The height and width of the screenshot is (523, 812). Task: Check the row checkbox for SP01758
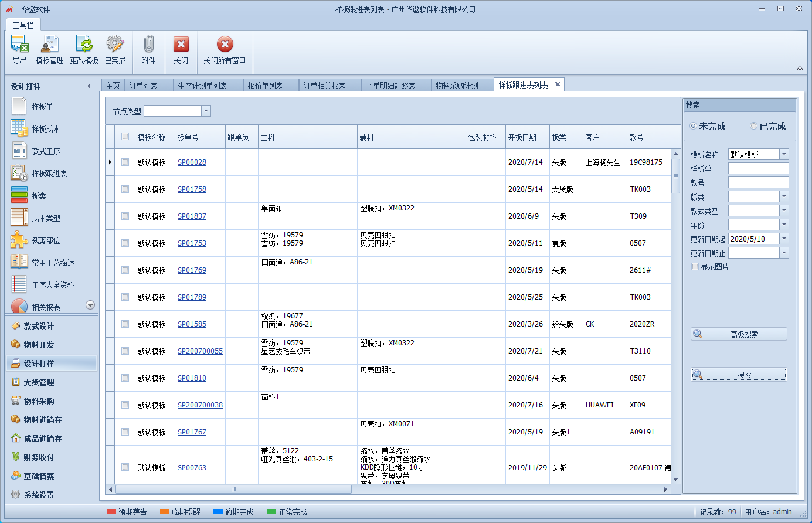tap(125, 189)
